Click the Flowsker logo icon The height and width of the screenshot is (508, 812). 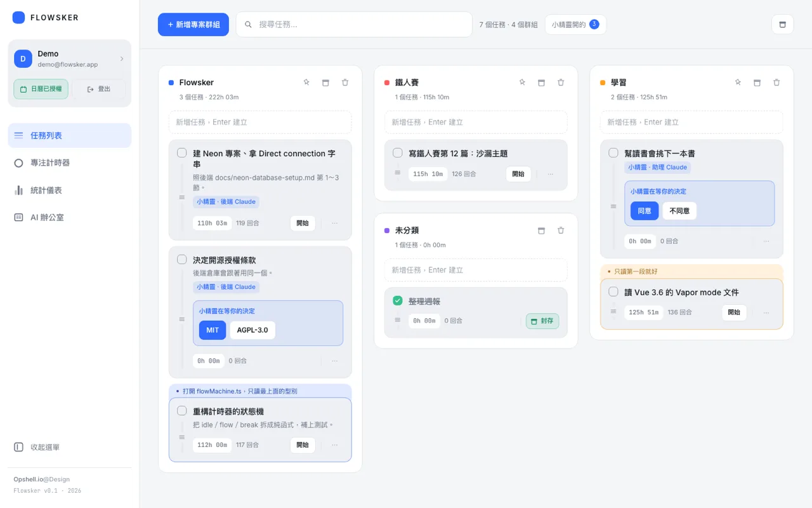tap(19, 18)
